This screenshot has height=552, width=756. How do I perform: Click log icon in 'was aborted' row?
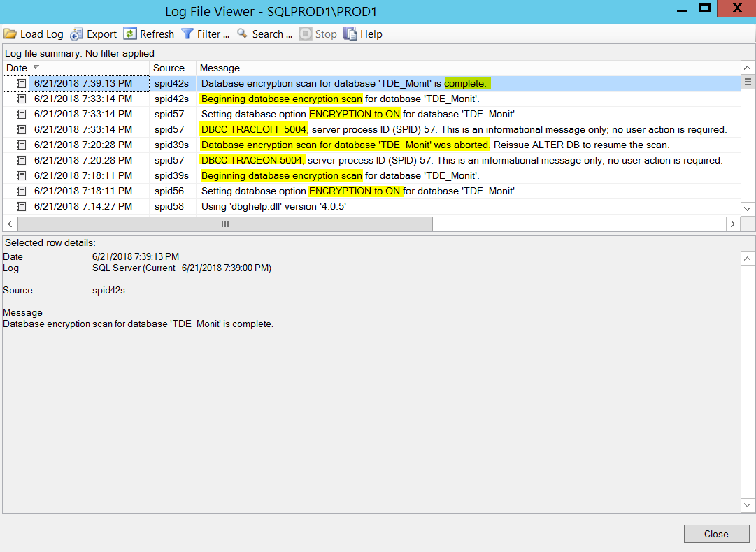pyautogui.click(x=22, y=145)
